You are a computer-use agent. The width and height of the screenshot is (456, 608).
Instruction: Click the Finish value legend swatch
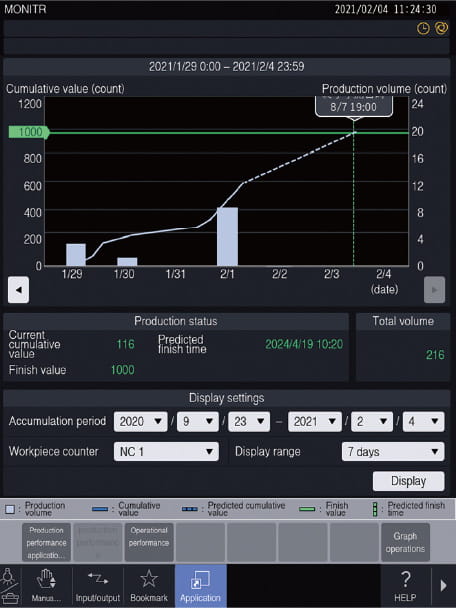307,509
